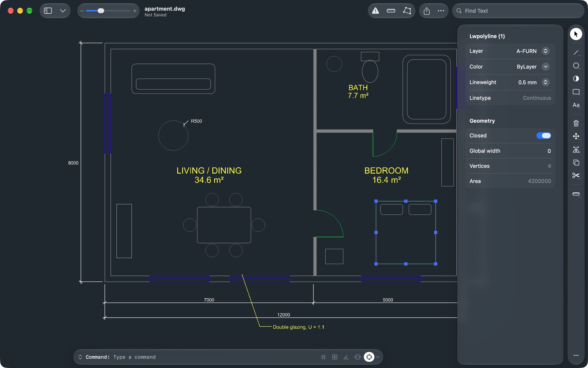Select the Move tool with four arrows
The image size is (588, 368).
576,136
